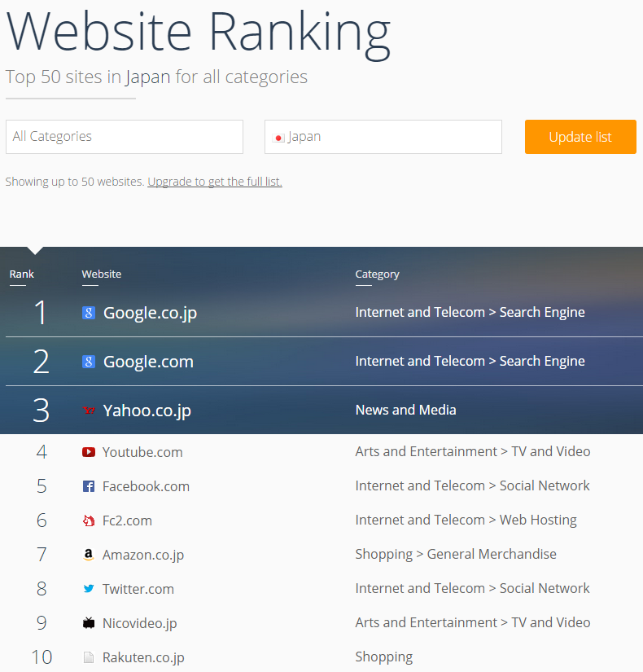Sort by the Rank column header

[21, 275]
